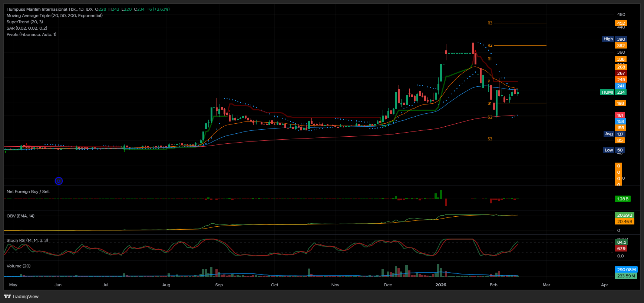Click the Avg 137 price label
Image resolution: width=644 pixels, height=303 pixels.
(x=614, y=134)
